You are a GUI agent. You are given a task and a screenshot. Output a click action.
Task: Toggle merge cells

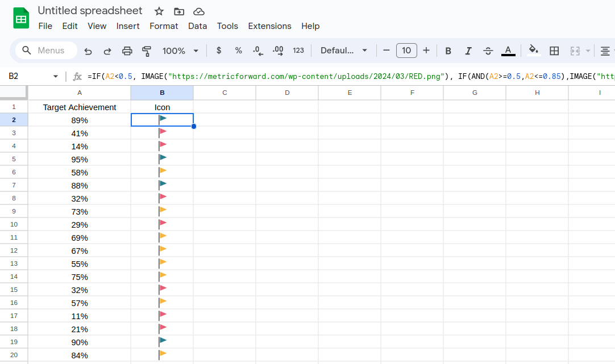575,51
